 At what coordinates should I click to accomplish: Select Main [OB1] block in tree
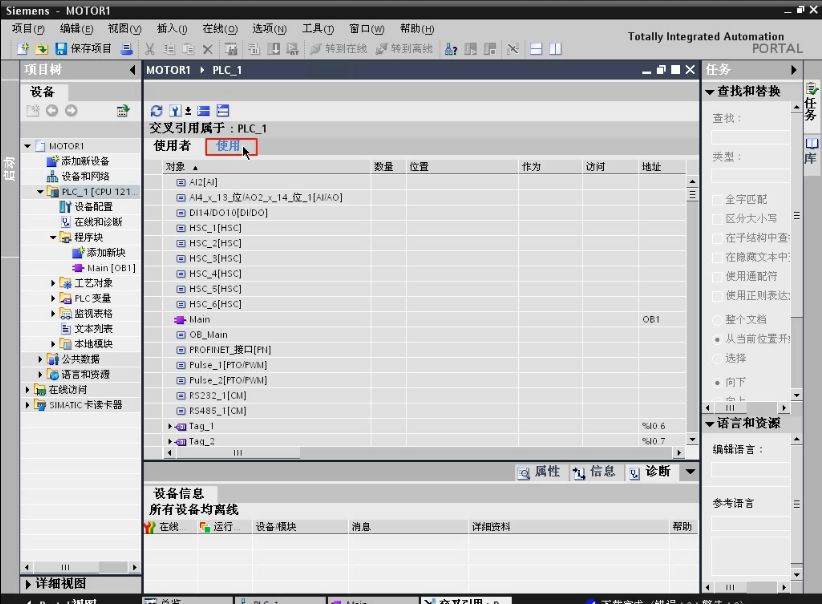pyautogui.click(x=104, y=268)
